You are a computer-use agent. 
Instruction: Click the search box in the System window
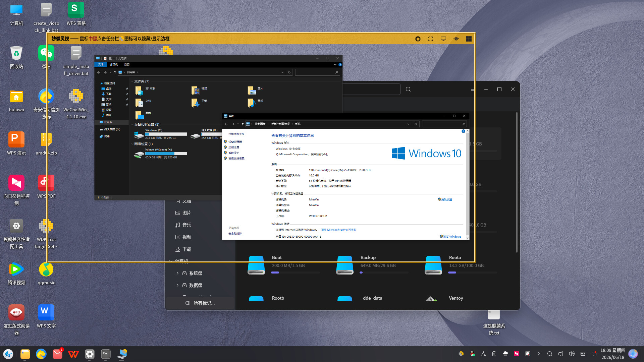444,124
